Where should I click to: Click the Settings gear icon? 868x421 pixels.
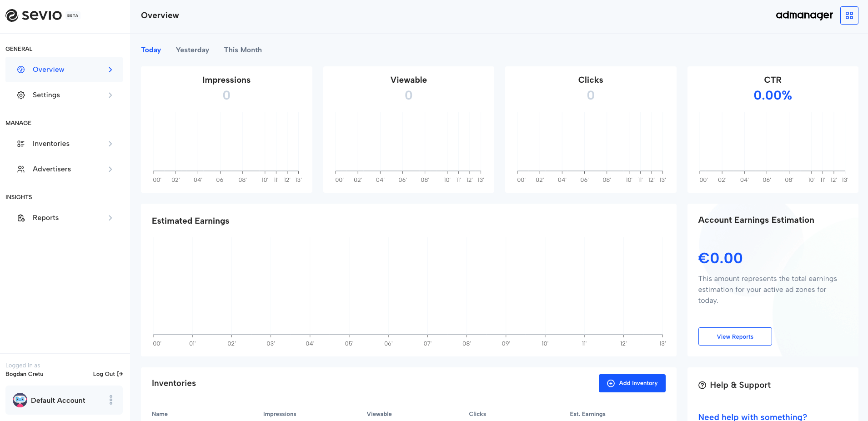[x=20, y=95]
